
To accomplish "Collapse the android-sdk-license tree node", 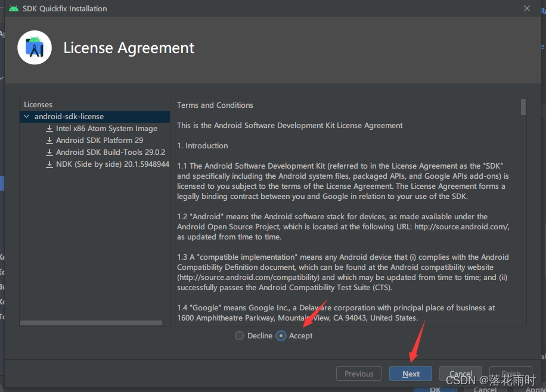I will point(27,117).
